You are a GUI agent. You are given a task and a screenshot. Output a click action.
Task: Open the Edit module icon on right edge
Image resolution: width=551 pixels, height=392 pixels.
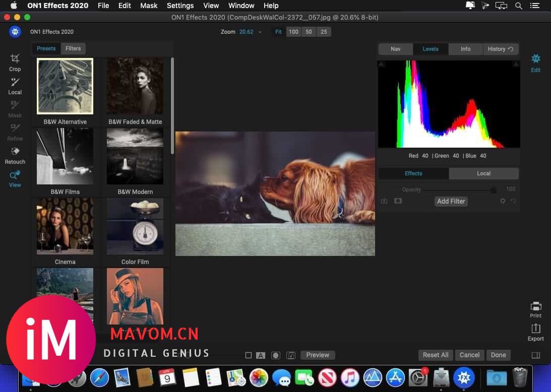tap(535, 63)
